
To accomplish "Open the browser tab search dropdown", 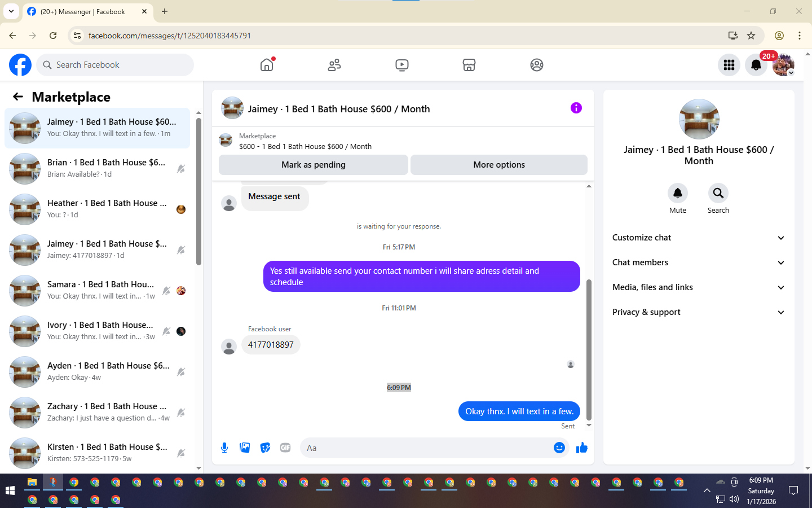I will [11, 11].
